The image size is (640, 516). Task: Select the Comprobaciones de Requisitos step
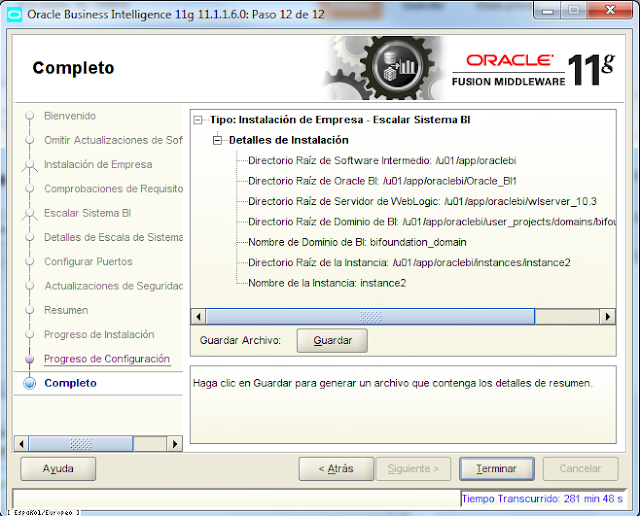[x=113, y=189]
